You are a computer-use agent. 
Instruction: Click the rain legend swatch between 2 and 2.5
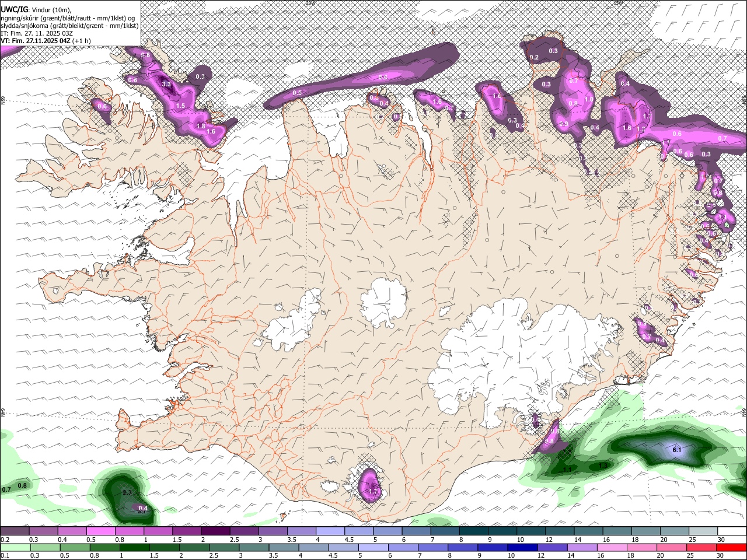tap(194, 547)
